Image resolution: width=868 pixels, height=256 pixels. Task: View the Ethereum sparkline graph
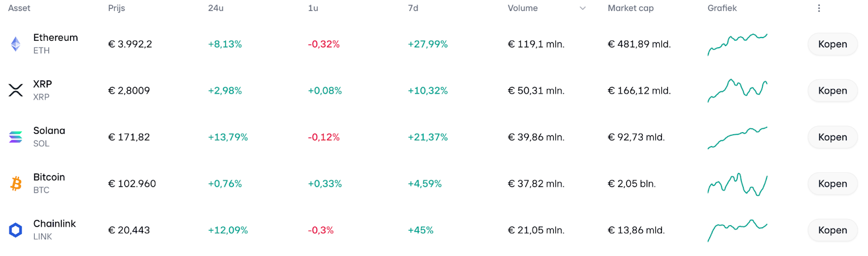pos(737,44)
